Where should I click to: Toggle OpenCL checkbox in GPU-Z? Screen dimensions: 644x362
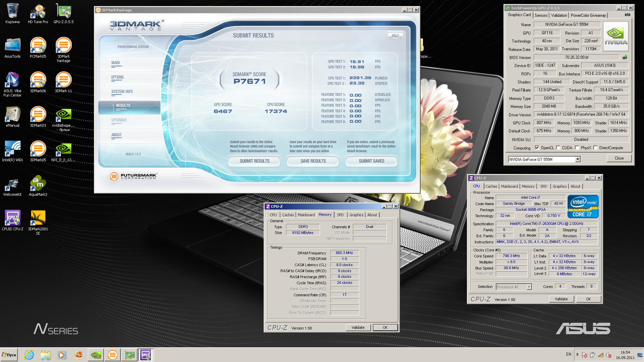[x=537, y=147]
